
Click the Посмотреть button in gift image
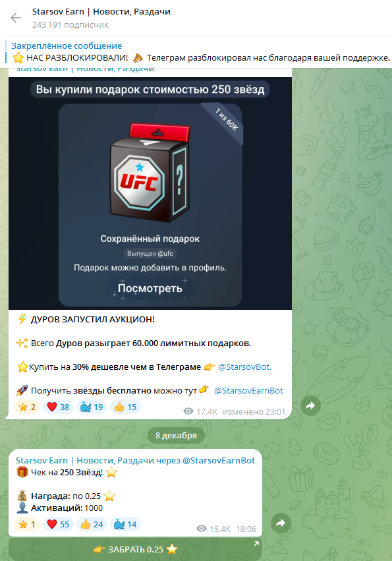pyautogui.click(x=150, y=288)
